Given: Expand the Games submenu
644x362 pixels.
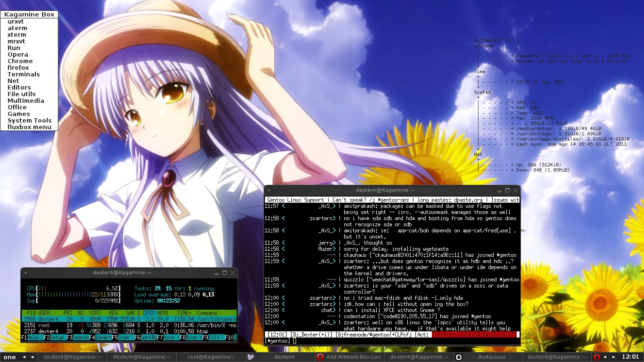Looking at the screenshot, I should [x=29, y=114].
